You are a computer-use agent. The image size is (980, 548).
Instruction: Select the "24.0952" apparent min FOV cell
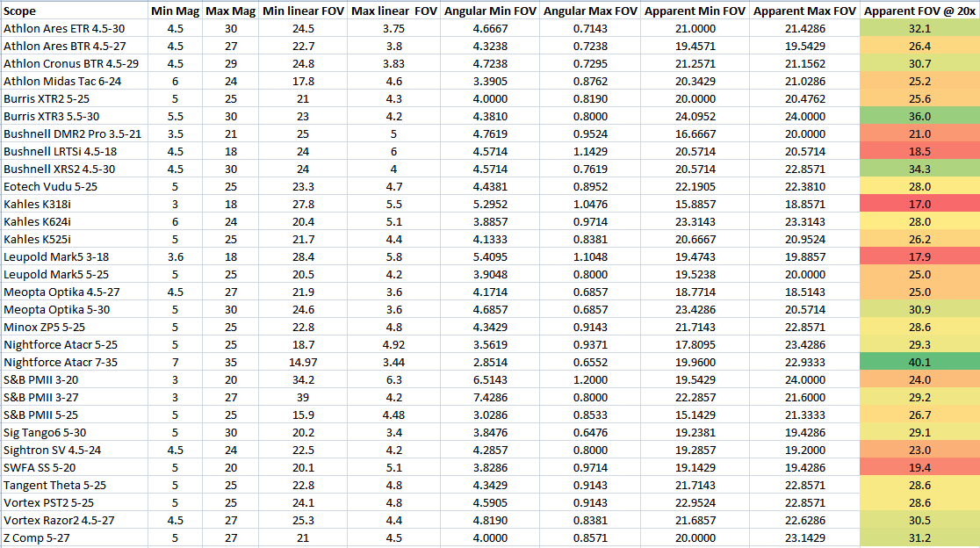click(695, 116)
